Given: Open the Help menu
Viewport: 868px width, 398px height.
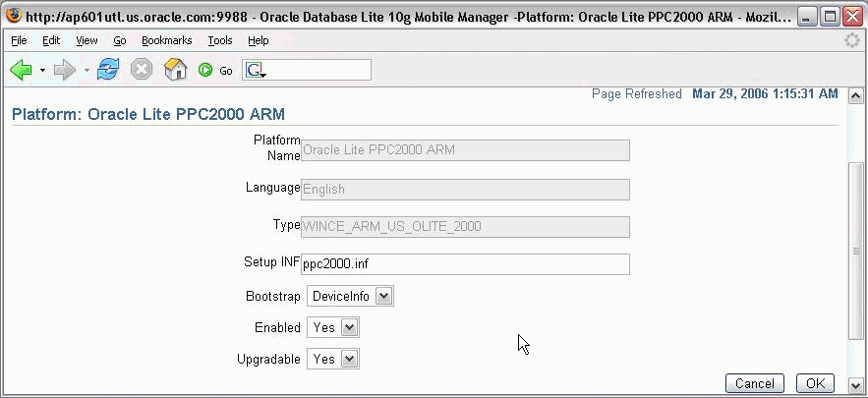Looking at the screenshot, I should [258, 40].
